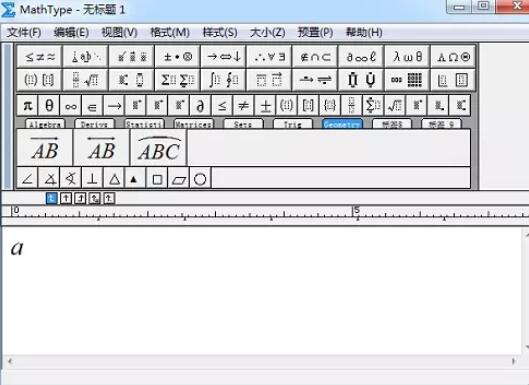Viewport: 529px width, 385px height.
Task: Open the 编辑(E) menu
Action: pyautogui.click(x=72, y=32)
